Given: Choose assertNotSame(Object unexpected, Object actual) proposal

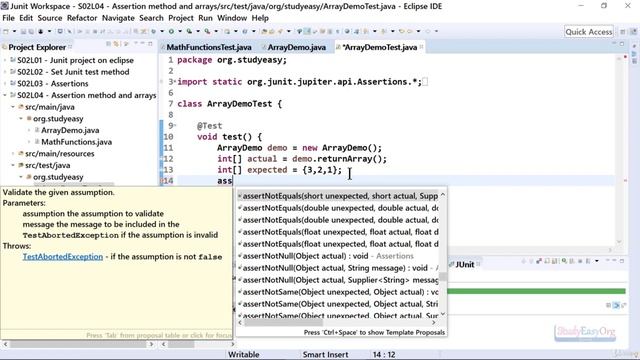Looking at the screenshot, I should click(338, 292).
